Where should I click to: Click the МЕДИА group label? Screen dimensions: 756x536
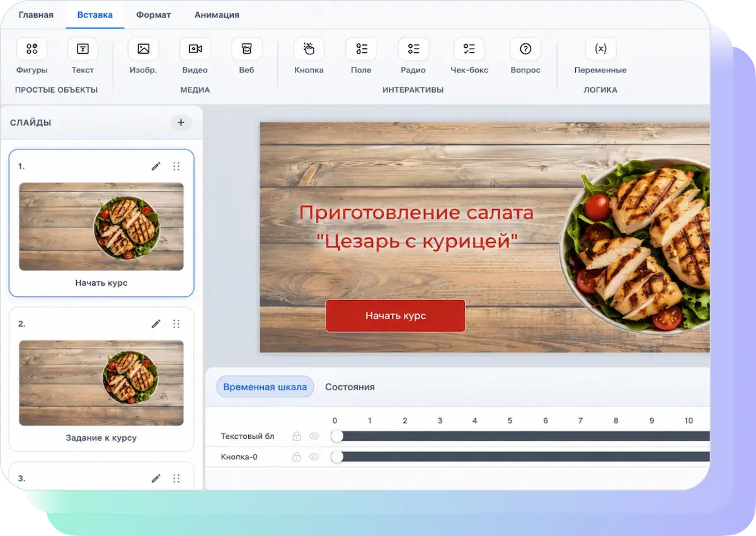pos(195,90)
